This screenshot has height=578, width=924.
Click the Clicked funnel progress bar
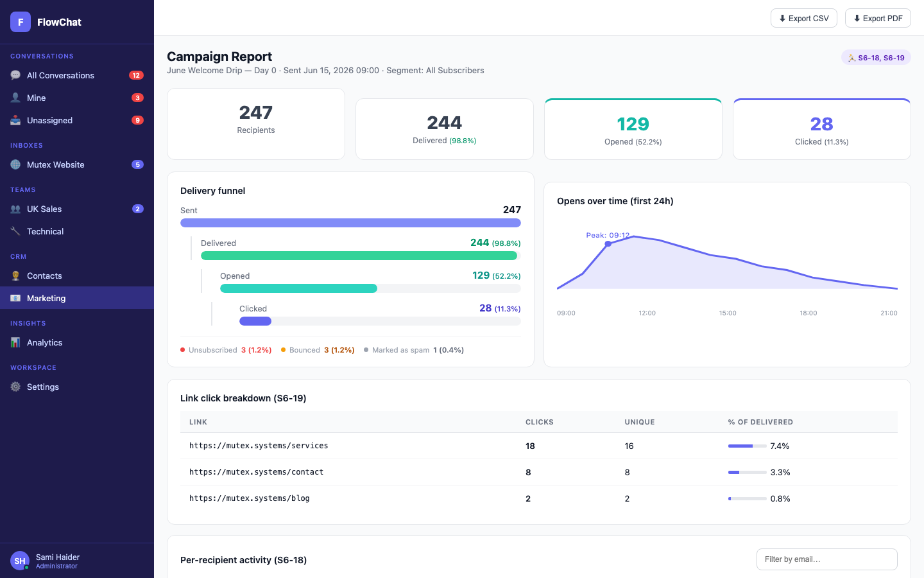[380, 321]
